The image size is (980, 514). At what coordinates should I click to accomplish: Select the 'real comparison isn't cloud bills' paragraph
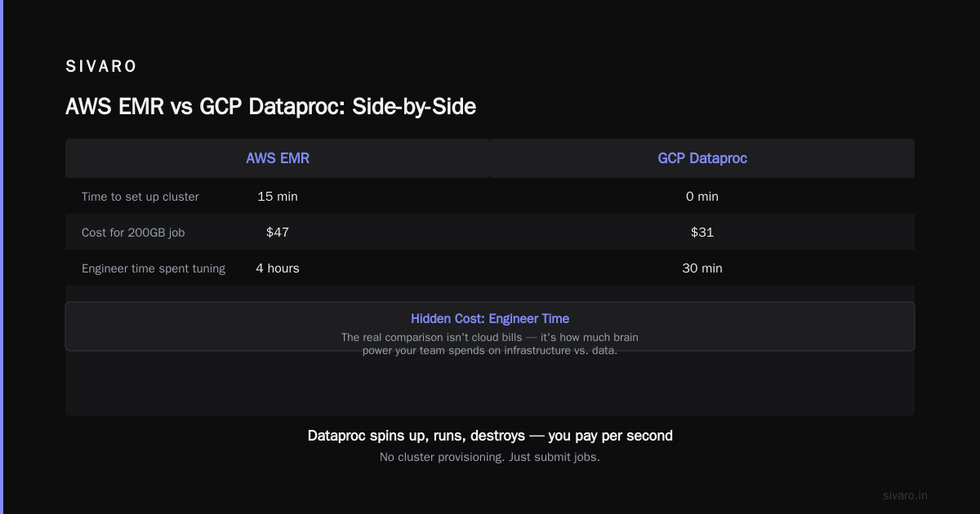coord(490,343)
